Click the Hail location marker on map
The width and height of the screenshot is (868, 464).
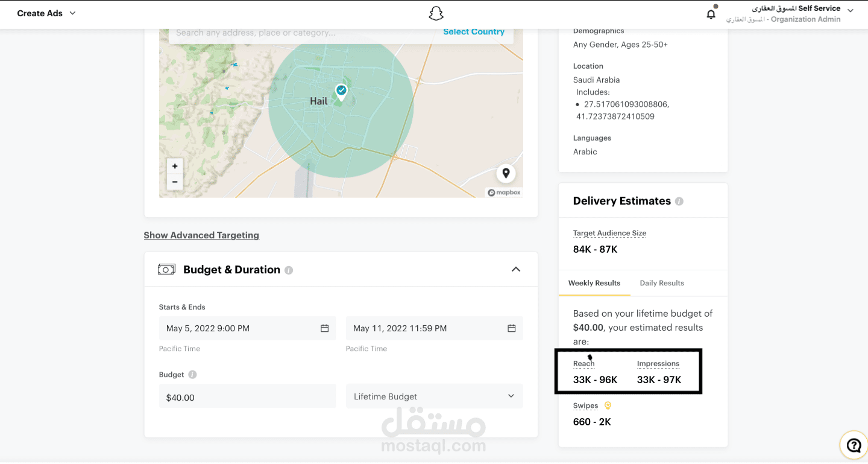pos(341,91)
